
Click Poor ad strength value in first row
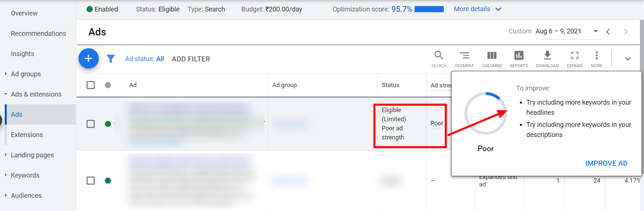[437, 123]
